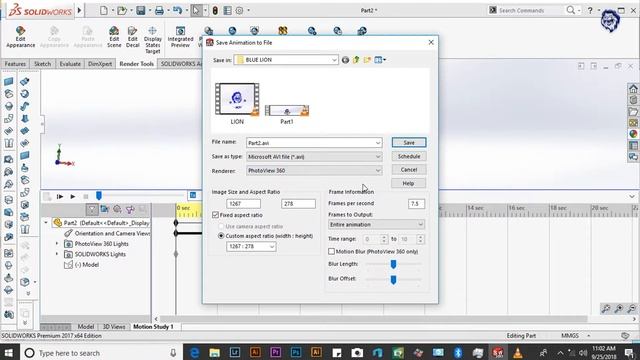Click the Print icon
The height and width of the screenshot is (360, 640).
(159, 11)
